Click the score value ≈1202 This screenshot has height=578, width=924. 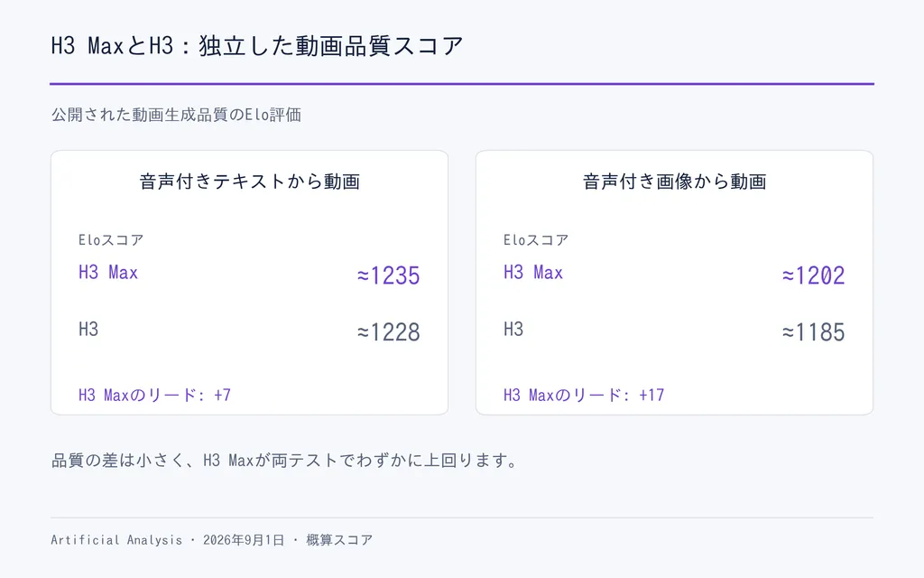[813, 275]
